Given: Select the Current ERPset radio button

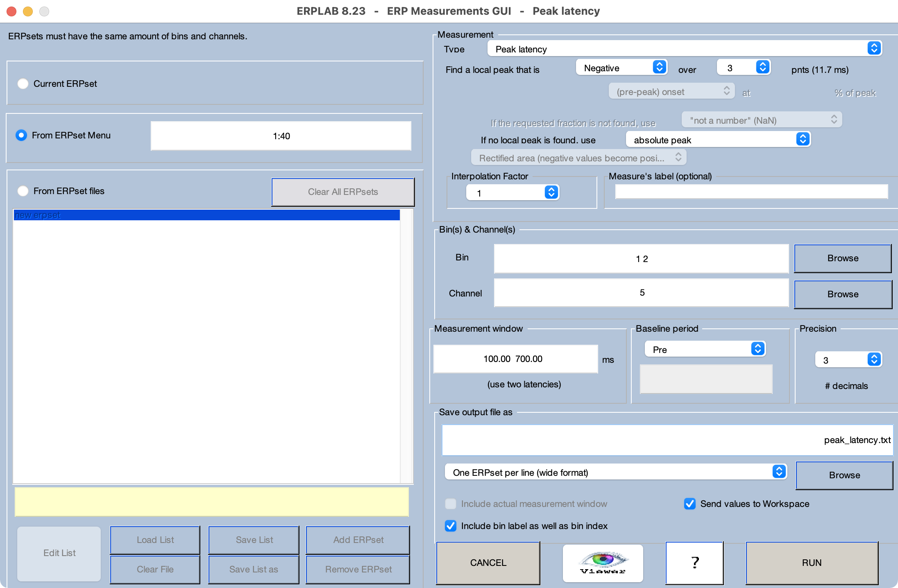Looking at the screenshot, I should [23, 84].
